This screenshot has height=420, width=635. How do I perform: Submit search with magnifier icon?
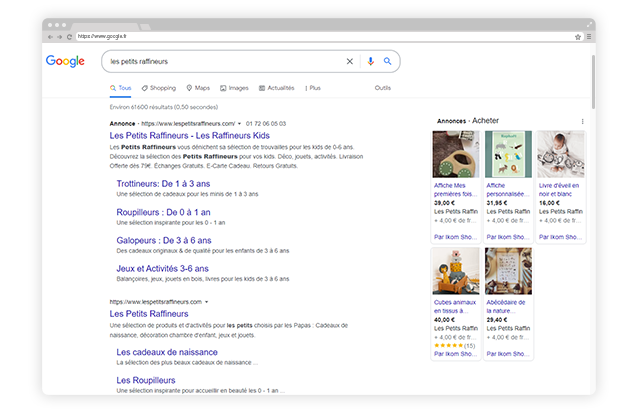click(388, 61)
